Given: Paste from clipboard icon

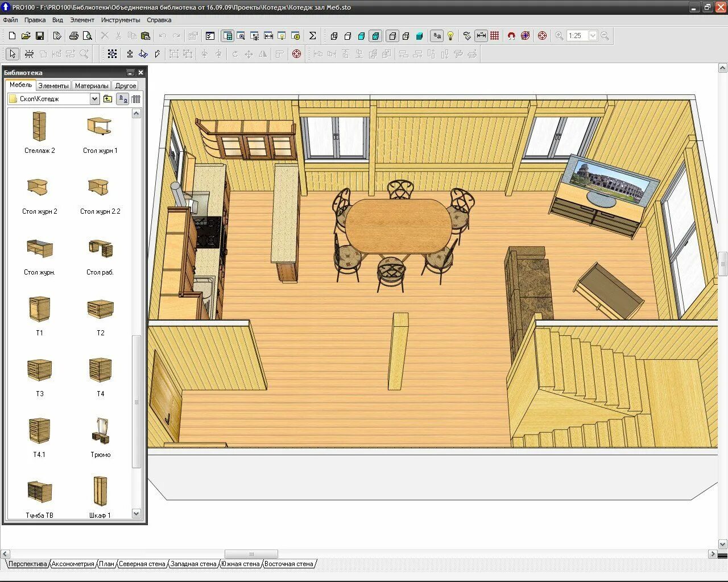Looking at the screenshot, I should 146,36.
